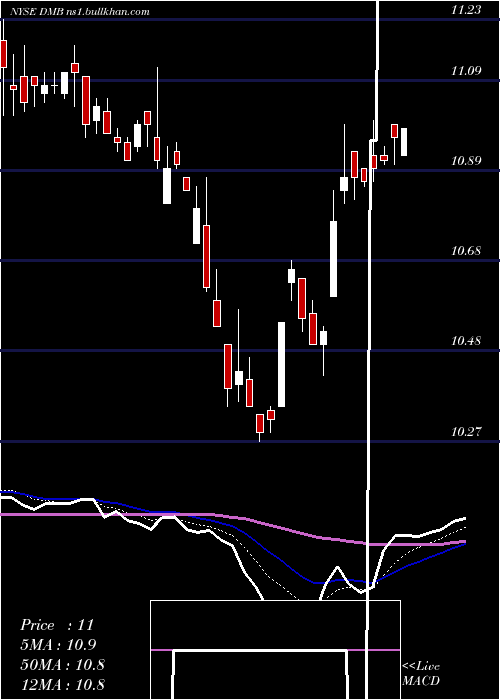Click the 11.09 price axis label

[466, 71]
